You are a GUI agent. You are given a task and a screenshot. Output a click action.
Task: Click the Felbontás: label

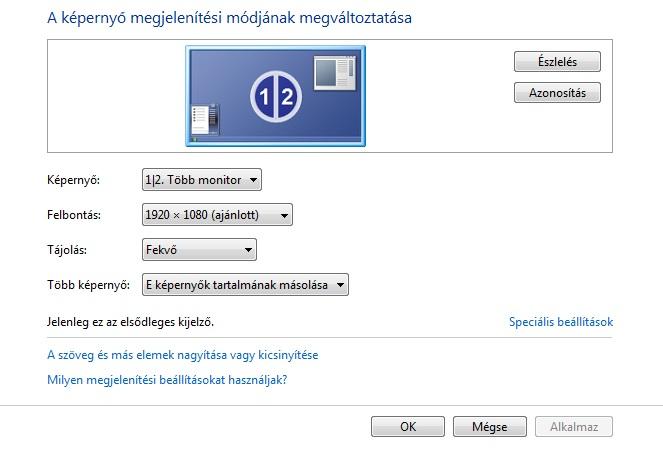(x=74, y=215)
